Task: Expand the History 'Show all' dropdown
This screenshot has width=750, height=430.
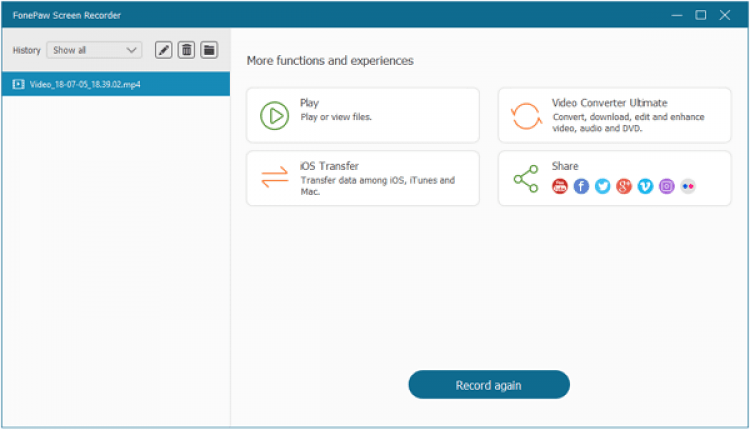Action: [x=94, y=50]
